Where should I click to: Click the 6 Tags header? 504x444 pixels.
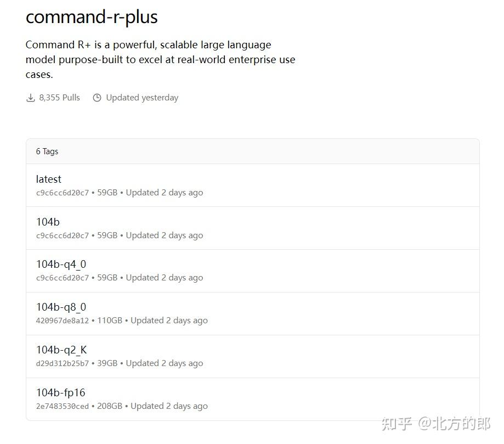pos(47,151)
